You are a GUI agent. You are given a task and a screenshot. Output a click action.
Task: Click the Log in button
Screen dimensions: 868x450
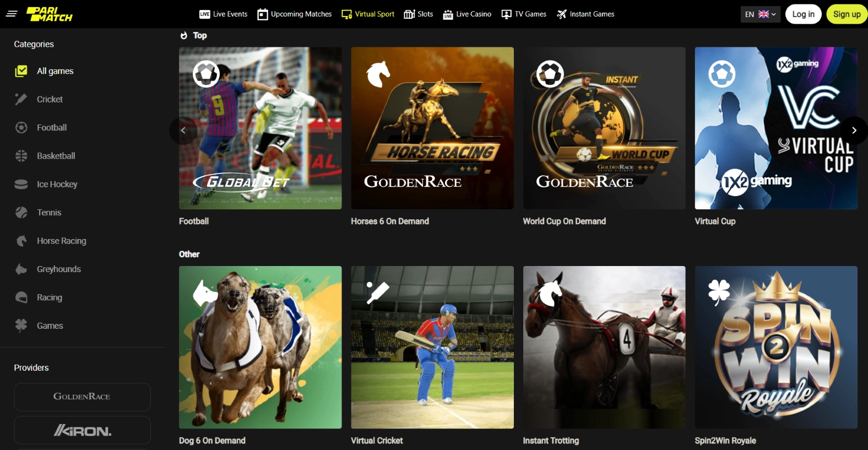804,14
